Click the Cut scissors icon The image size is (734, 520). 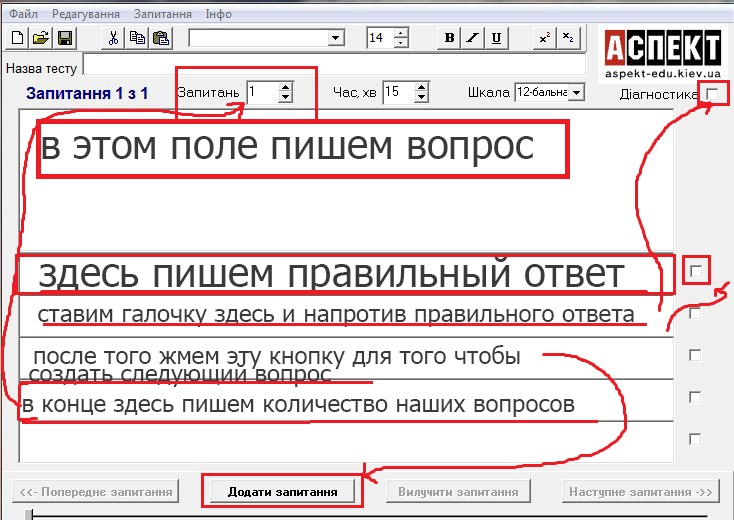(113, 38)
